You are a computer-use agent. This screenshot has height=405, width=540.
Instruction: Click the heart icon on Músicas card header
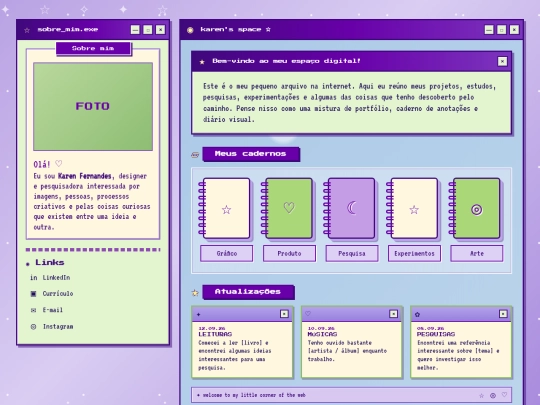coord(308,314)
